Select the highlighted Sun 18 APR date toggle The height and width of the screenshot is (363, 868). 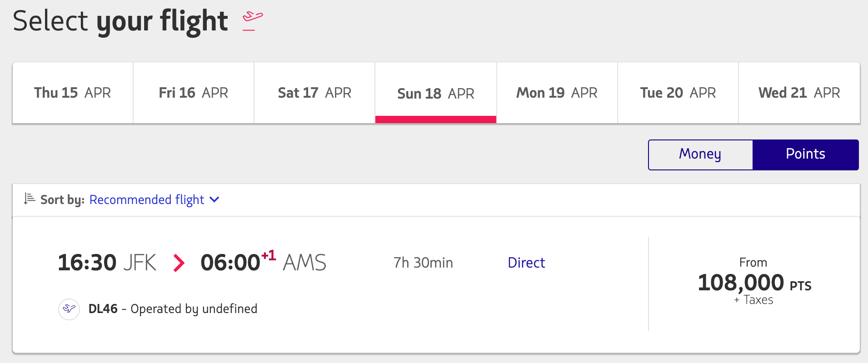tap(435, 93)
